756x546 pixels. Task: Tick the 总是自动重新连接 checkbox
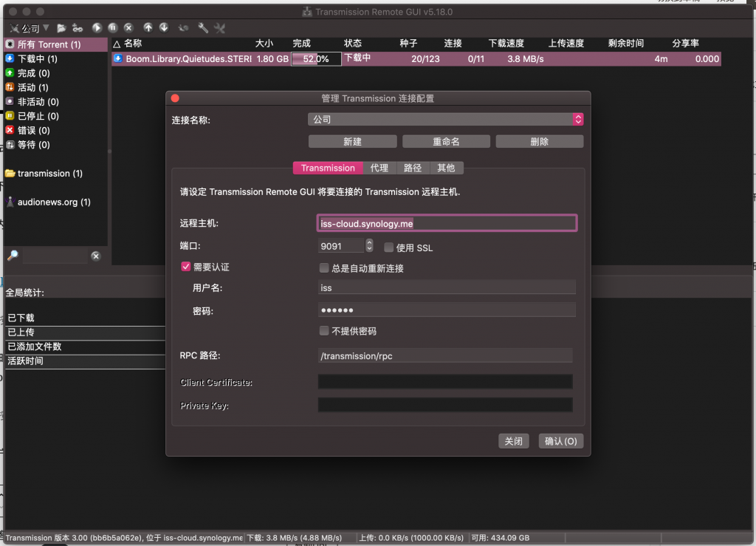323,268
